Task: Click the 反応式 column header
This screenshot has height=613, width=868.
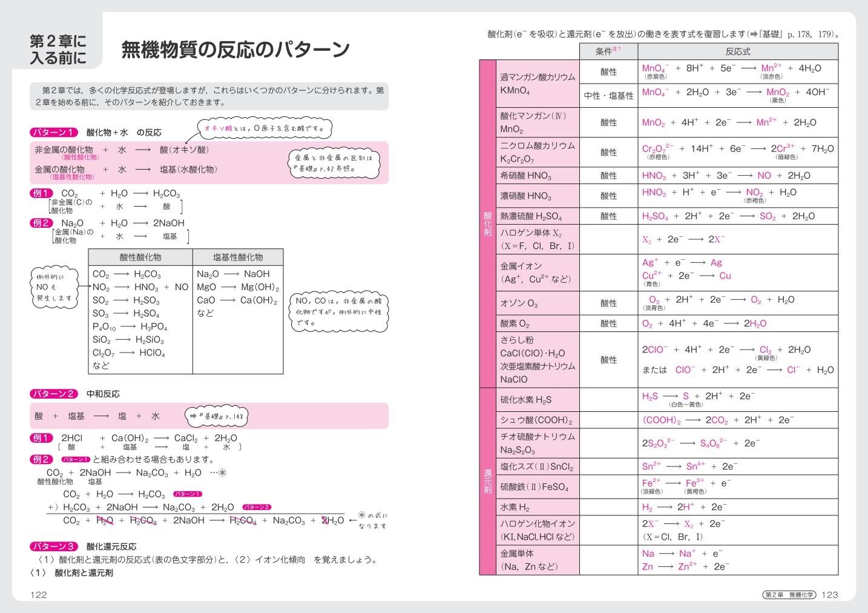Action: point(738,51)
